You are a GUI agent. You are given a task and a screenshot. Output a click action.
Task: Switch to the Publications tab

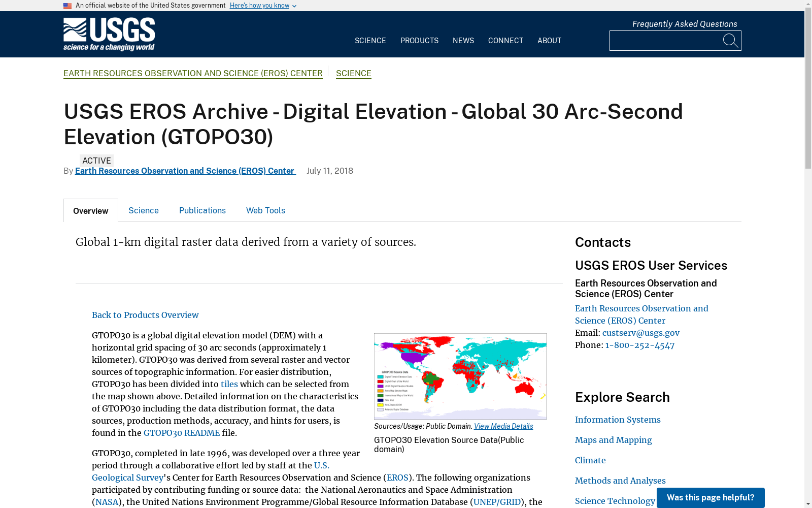point(202,210)
